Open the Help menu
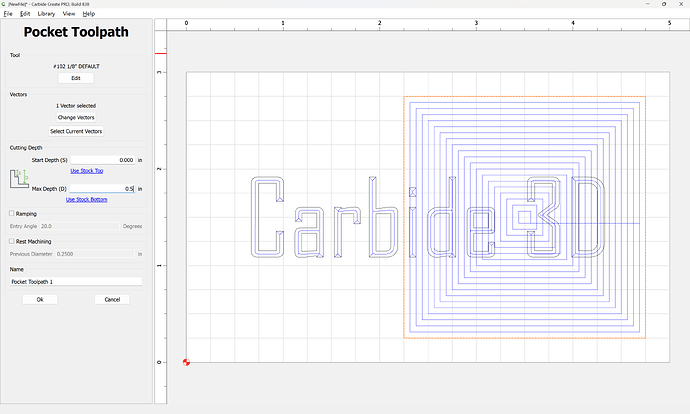690x414 pixels. (89, 14)
